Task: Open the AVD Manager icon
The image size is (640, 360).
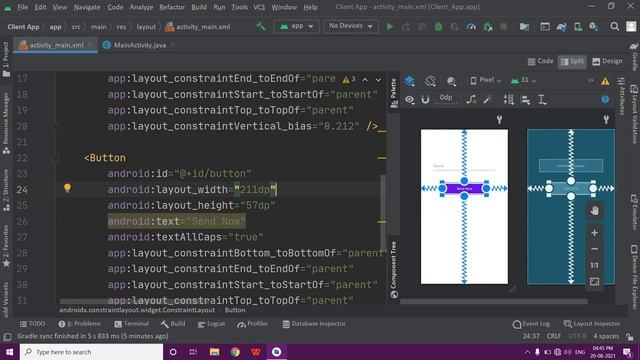Action: coord(578,27)
